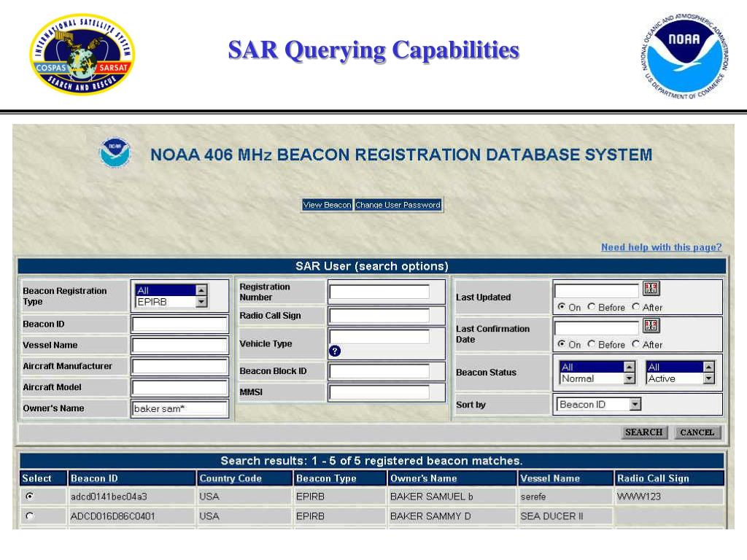This screenshot has height=560, width=747.
Task: Open calendar picker for Last Updated
Action: point(651,288)
